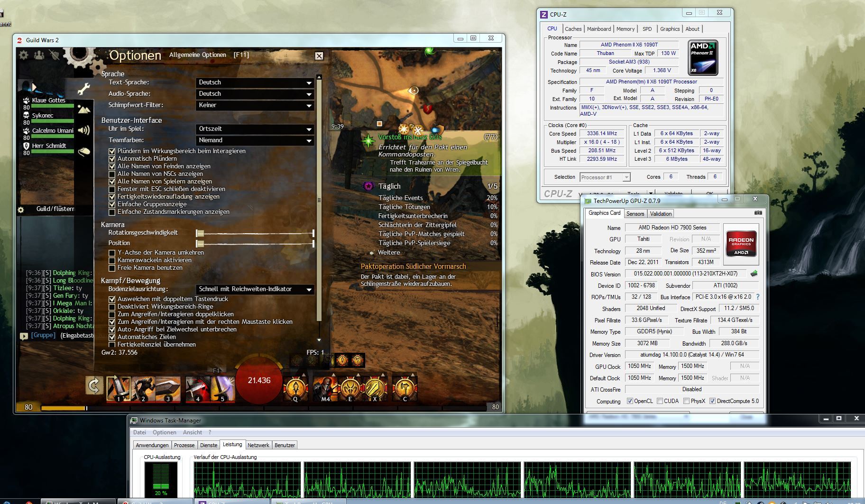Image resolution: width=865 pixels, height=504 pixels.
Task: Expand the Weitere entry in daily tracker
Action: [388, 253]
